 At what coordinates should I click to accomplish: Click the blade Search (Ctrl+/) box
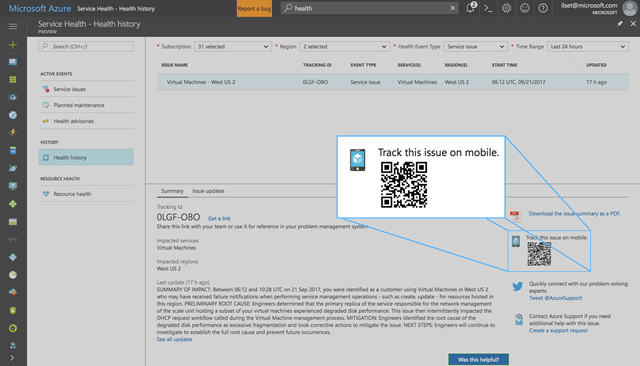(86, 46)
